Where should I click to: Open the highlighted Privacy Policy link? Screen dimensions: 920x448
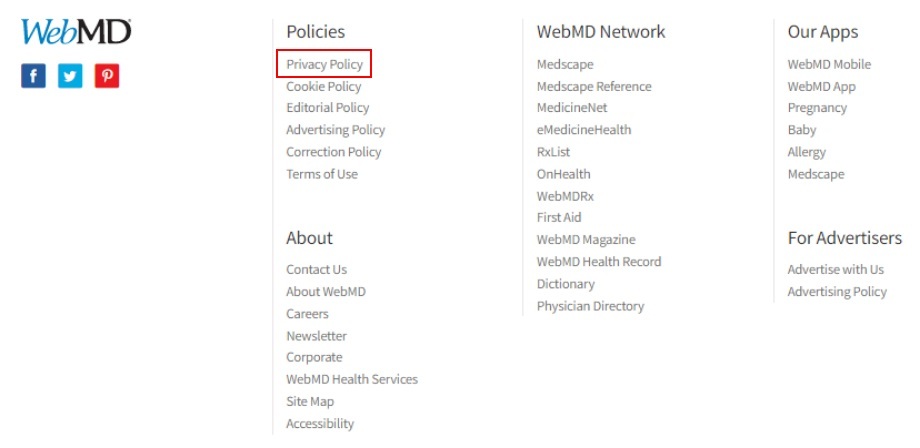tap(324, 65)
